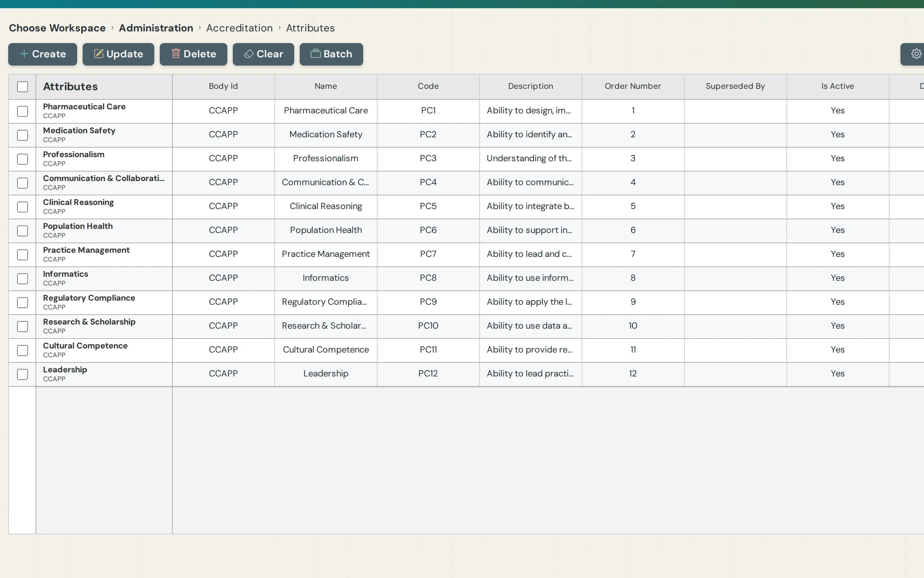Sort by the Code column header
The width and height of the screenshot is (924, 578).
(x=428, y=86)
